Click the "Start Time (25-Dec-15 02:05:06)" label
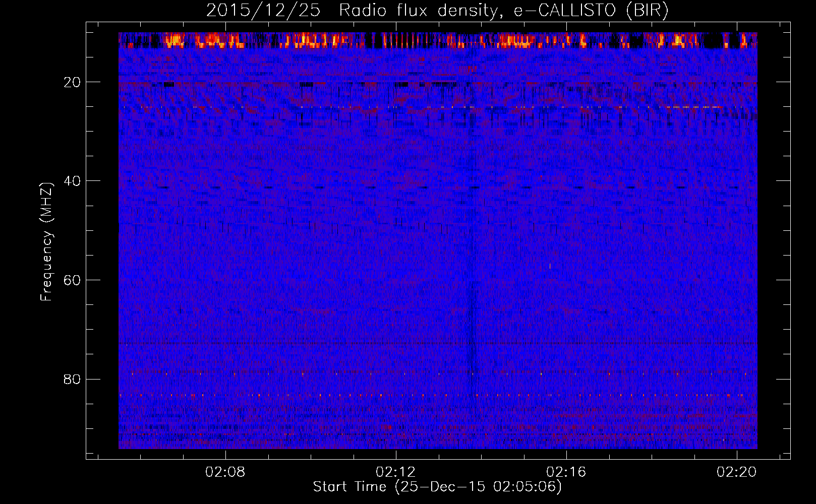 click(x=437, y=487)
